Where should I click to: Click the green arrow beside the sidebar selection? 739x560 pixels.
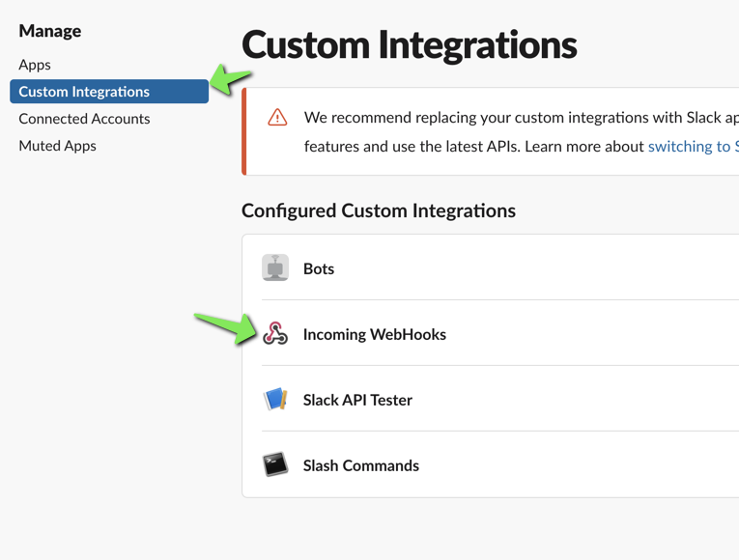coord(230,79)
